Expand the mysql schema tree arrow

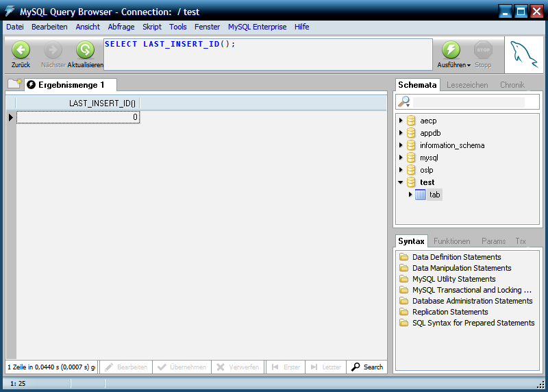(401, 158)
